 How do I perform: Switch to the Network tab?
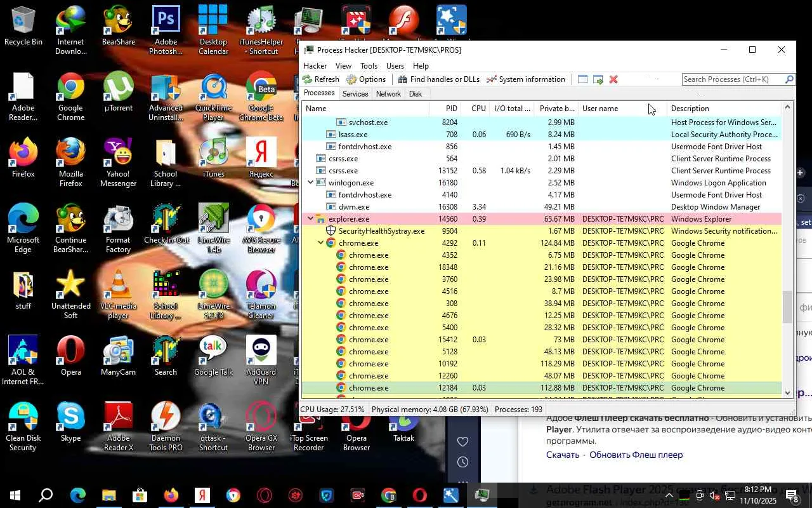coord(388,94)
